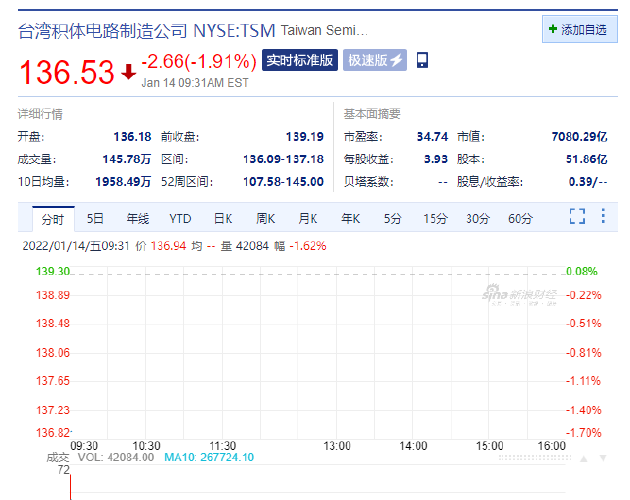Click the change value -2.66(-1.91%)
Screen dimensions: 630x500
click(x=199, y=61)
